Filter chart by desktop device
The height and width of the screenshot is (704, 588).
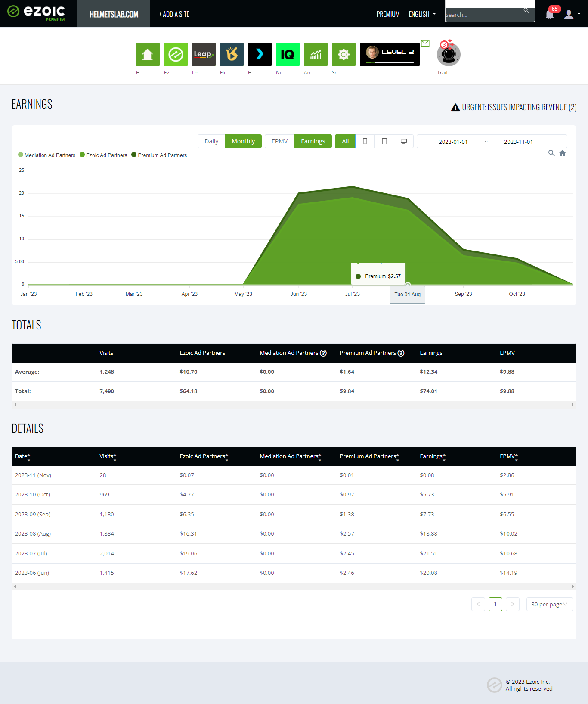click(x=404, y=141)
